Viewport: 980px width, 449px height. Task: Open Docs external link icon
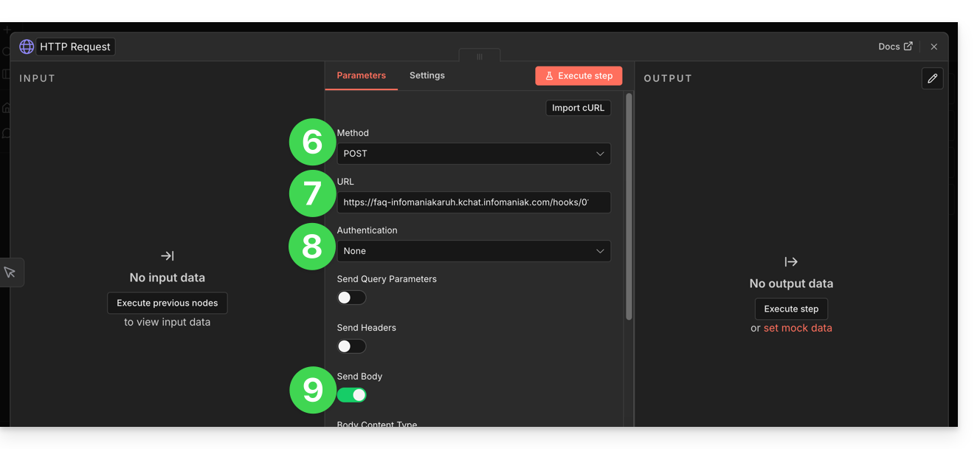coord(908,47)
